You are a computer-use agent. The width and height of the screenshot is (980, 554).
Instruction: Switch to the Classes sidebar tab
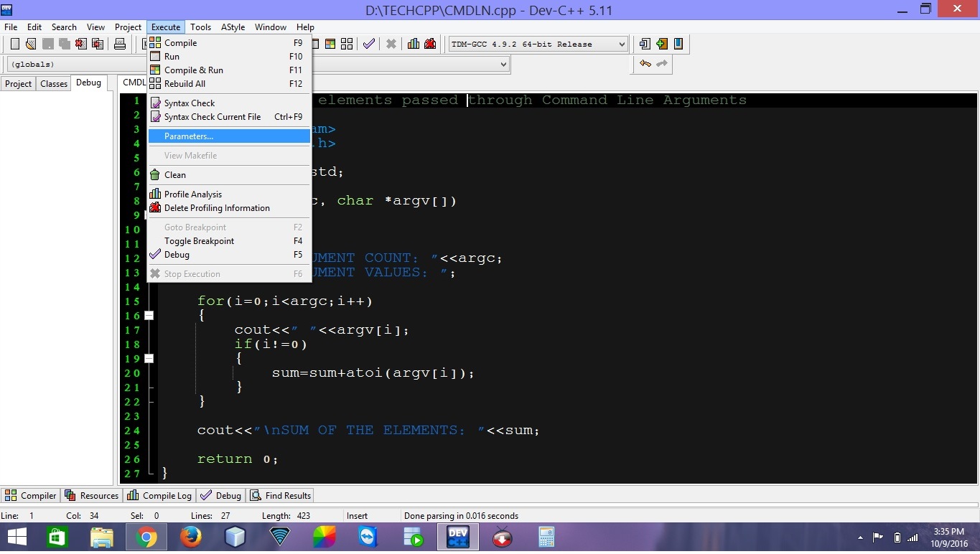click(54, 84)
